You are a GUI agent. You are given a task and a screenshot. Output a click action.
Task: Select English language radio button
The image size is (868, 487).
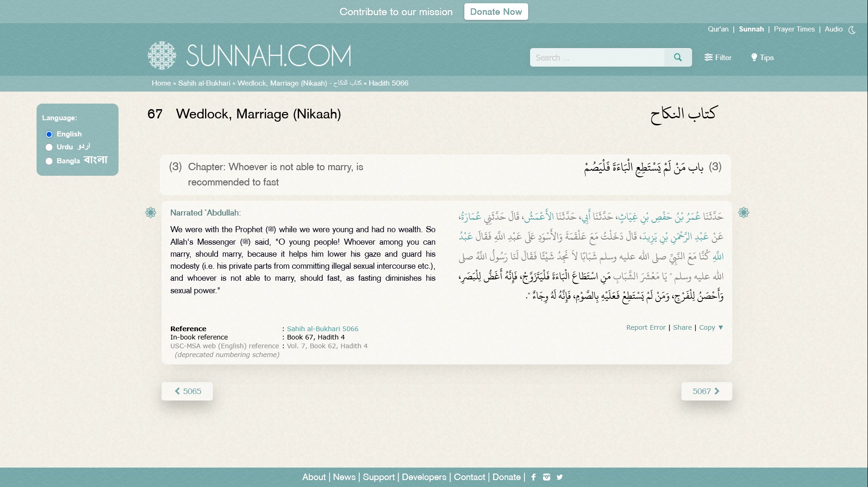click(x=49, y=134)
